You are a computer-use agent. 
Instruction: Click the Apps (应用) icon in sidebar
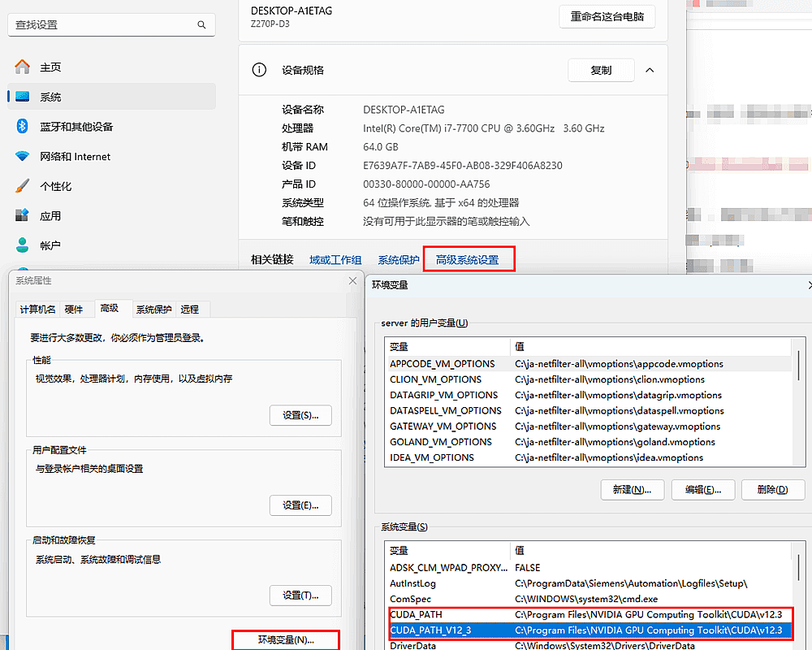coord(23,216)
